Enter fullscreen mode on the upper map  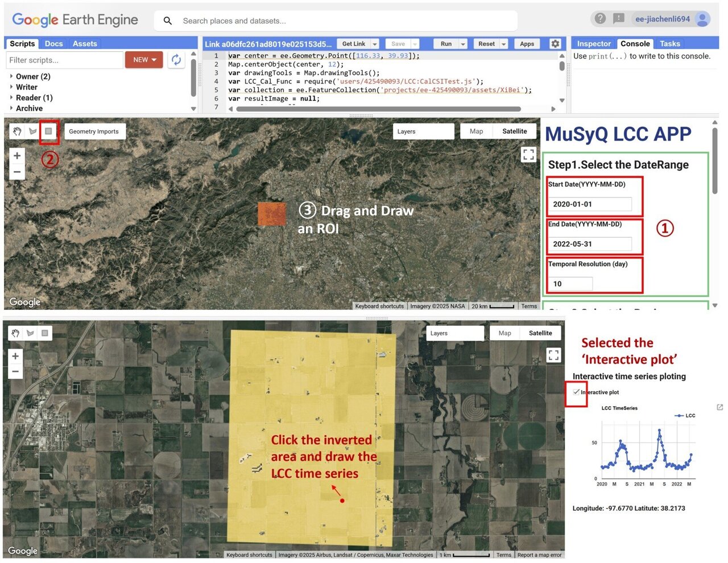click(528, 154)
